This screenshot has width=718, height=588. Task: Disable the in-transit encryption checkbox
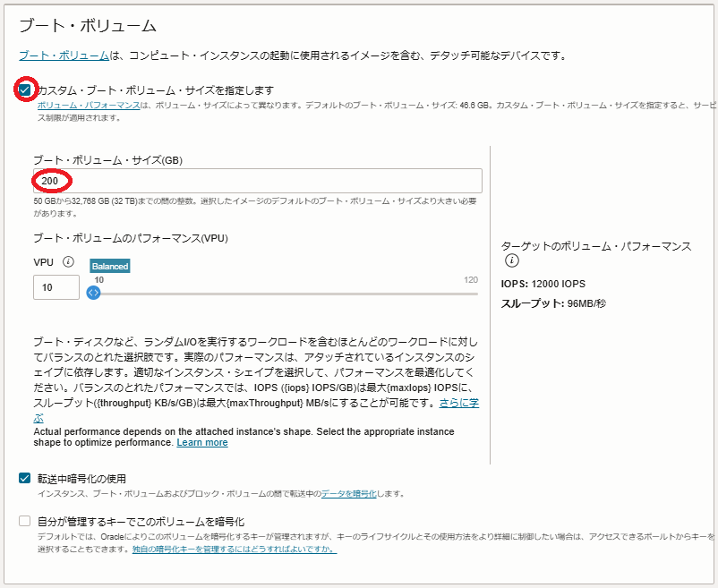[25, 479]
